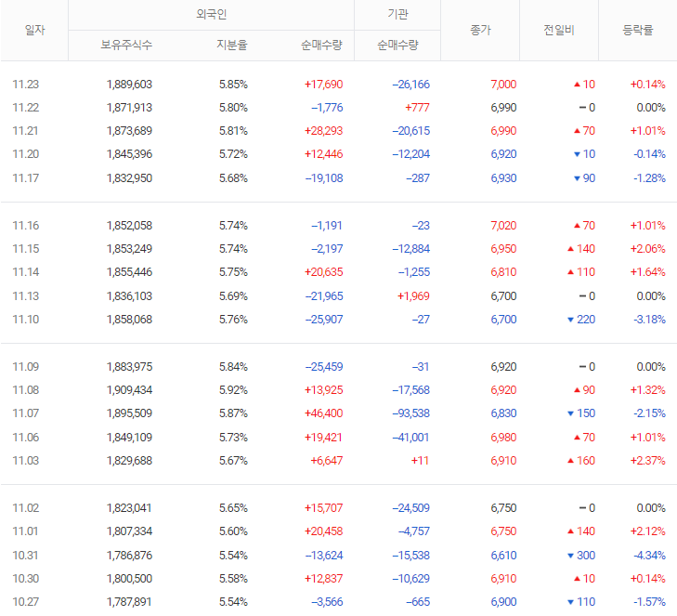The height and width of the screenshot is (616, 677).
Task: Click closing price 6,830
Action: (x=503, y=413)
